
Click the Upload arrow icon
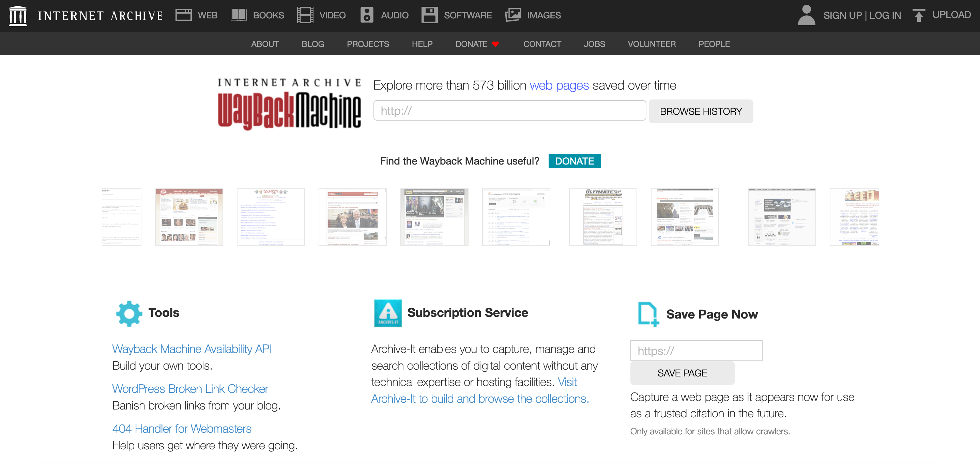click(918, 15)
